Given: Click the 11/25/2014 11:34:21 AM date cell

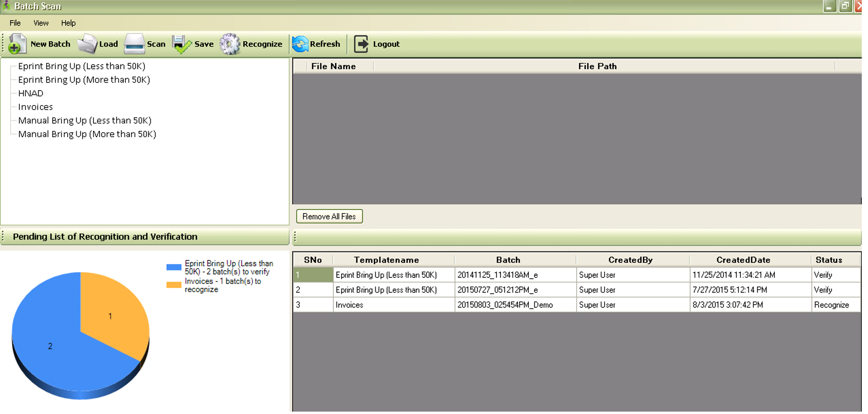Looking at the screenshot, I should (750, 275).
